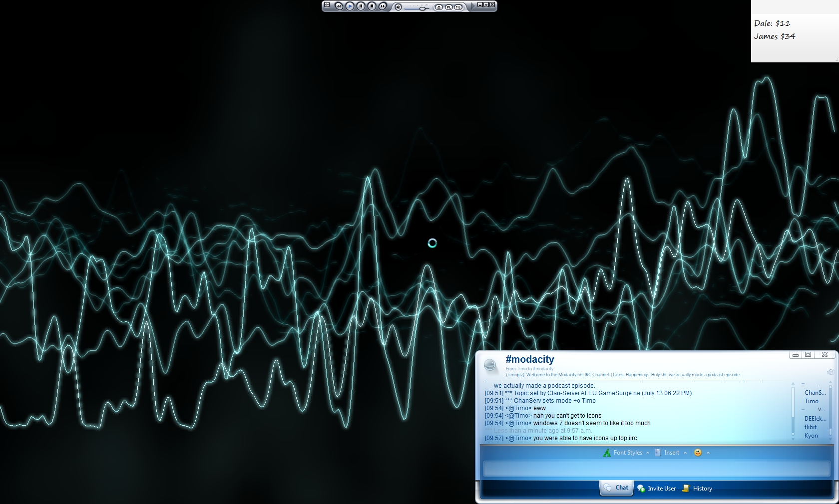839x504 pixels.
Task: Select user flibit in the user list
Action: (x=811, y=427)
